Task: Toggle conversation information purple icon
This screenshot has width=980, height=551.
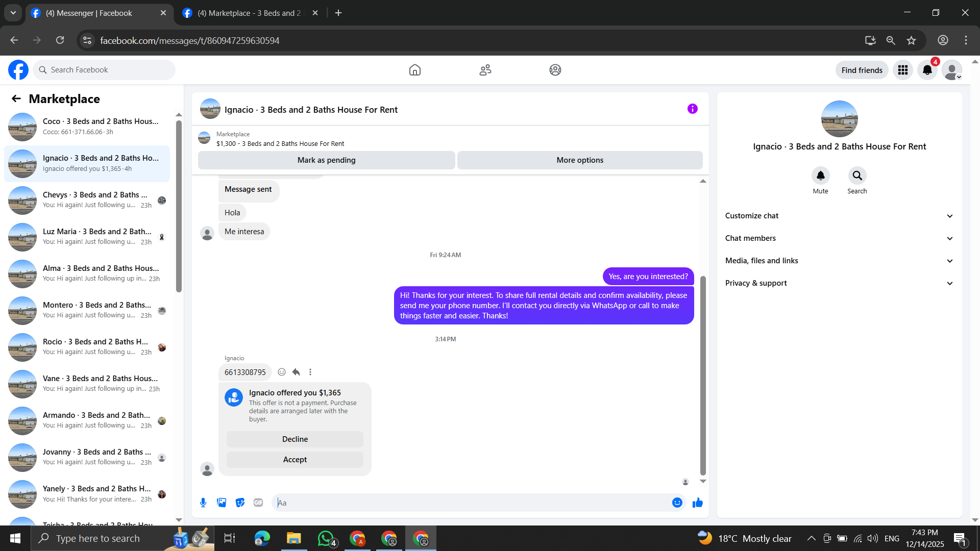Action: (692, 109)
